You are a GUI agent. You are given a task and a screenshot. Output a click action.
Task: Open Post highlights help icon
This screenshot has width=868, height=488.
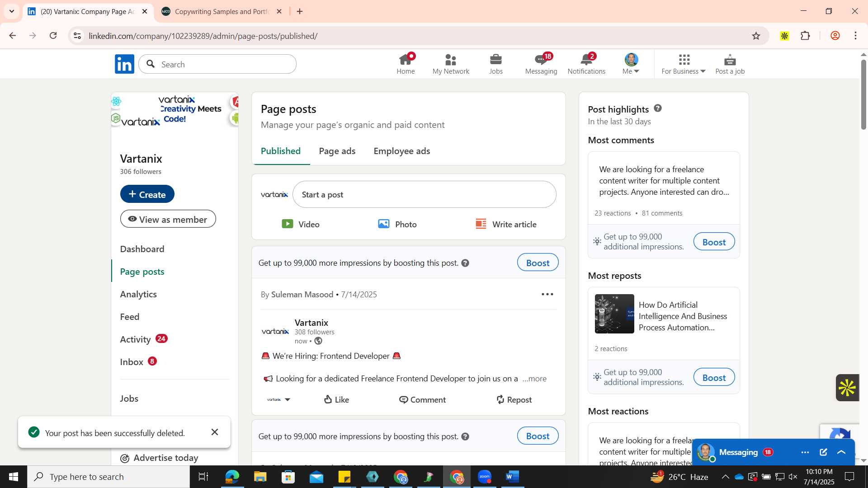(x=658, y=108)
